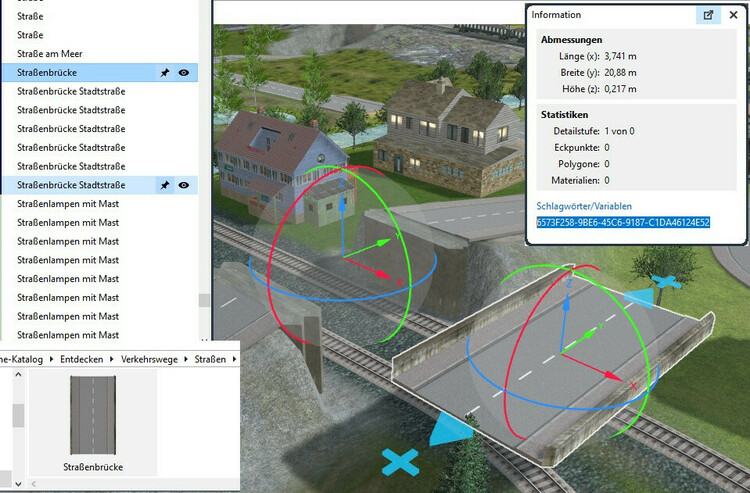Expand arrow after Straßen breadcrumb item
This screenshot has height=493, width=750.
point(234,359)
